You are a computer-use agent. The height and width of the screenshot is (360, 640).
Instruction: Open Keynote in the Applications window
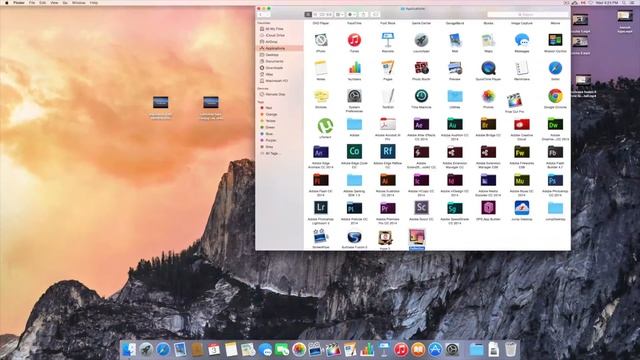[387, 40]
